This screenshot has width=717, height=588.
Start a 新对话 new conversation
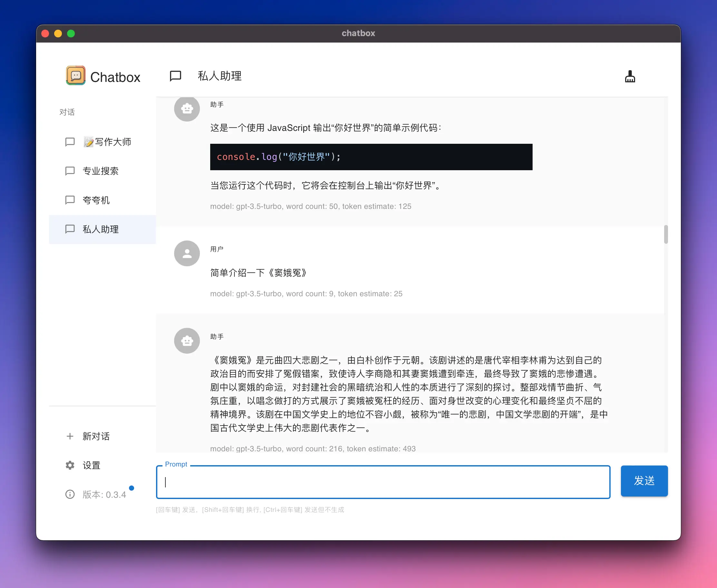pyautogui.click(x=96, y=436)
